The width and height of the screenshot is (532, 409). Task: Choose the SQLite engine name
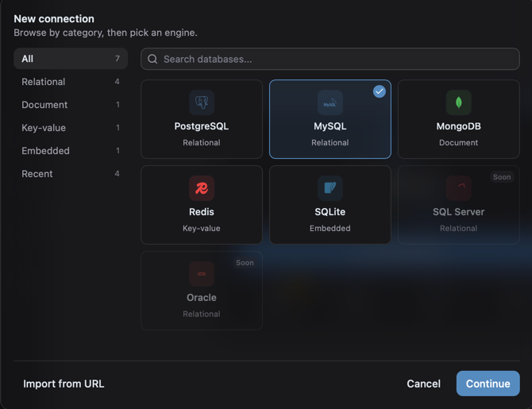point(330,212)
